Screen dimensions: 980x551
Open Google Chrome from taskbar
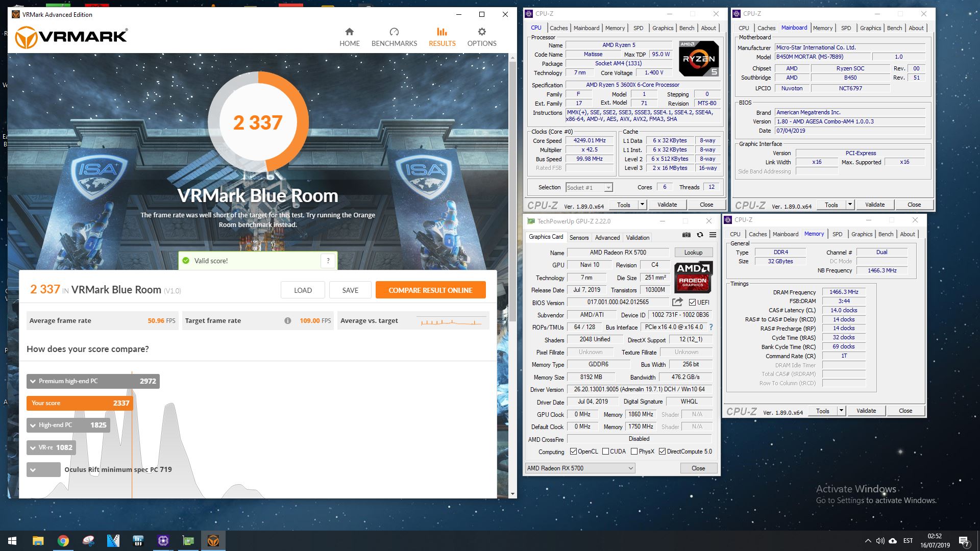click(x=63, y=541)
